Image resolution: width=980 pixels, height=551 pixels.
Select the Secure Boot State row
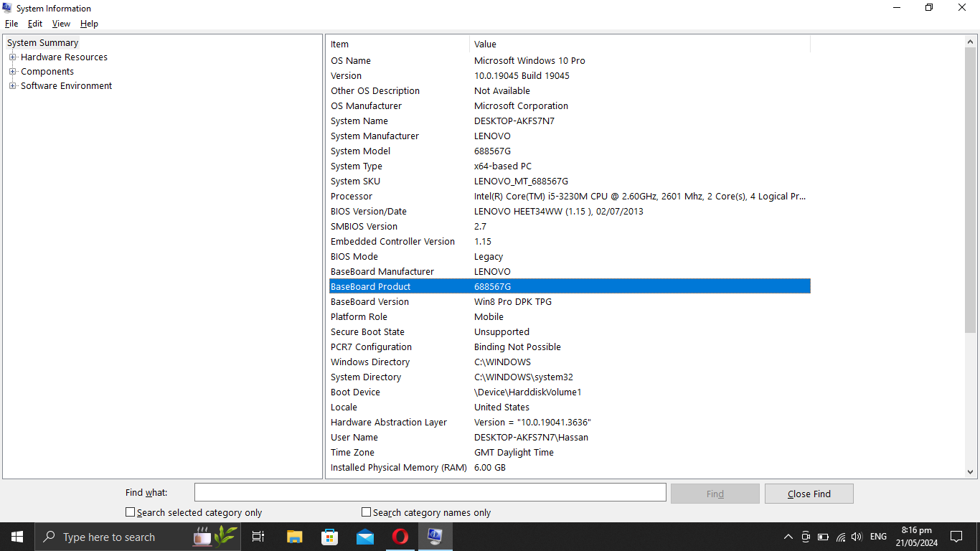coord(569,332)
